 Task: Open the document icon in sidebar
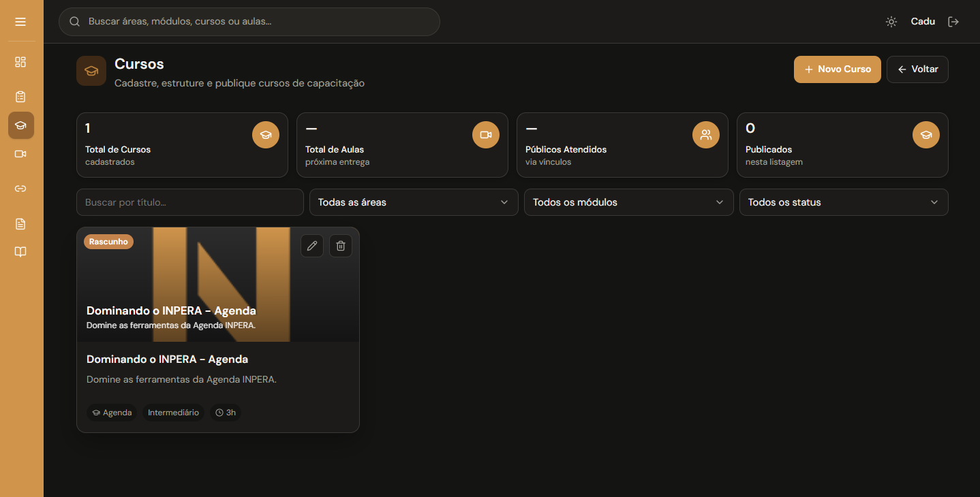click(20, 224)
